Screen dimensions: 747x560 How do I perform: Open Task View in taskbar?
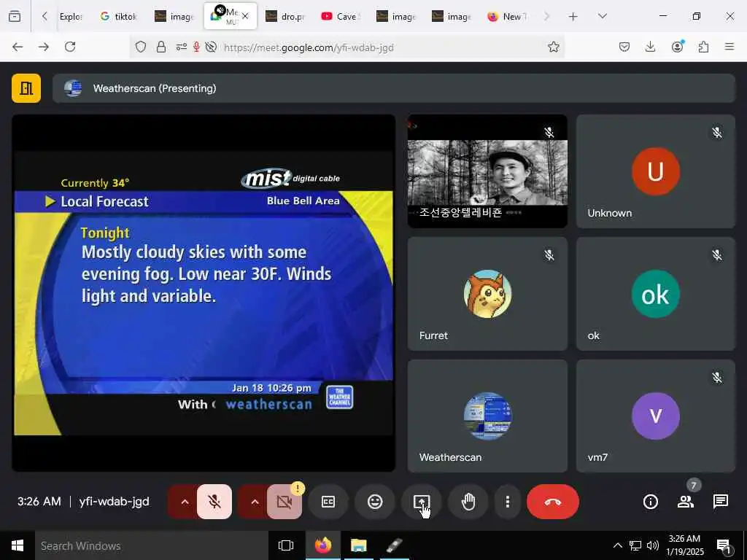click(286, 545)
